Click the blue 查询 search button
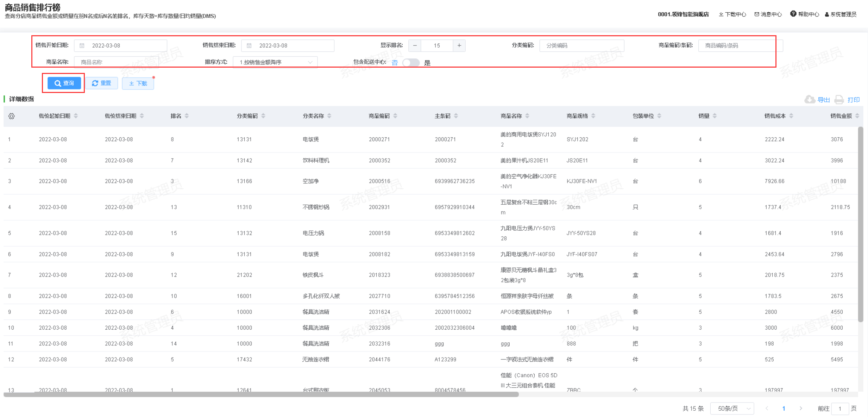The height and width of the screenshot is (417, 868). (x=64, y=83)
